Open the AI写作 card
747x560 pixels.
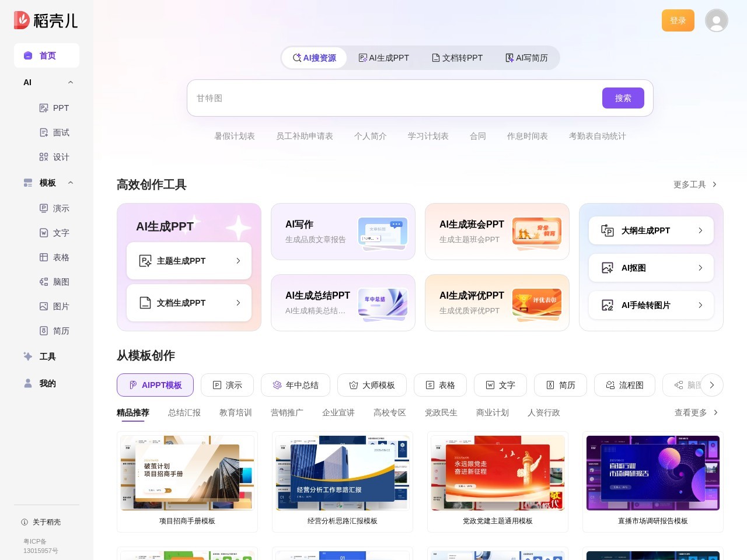click(x=343, y=232)
